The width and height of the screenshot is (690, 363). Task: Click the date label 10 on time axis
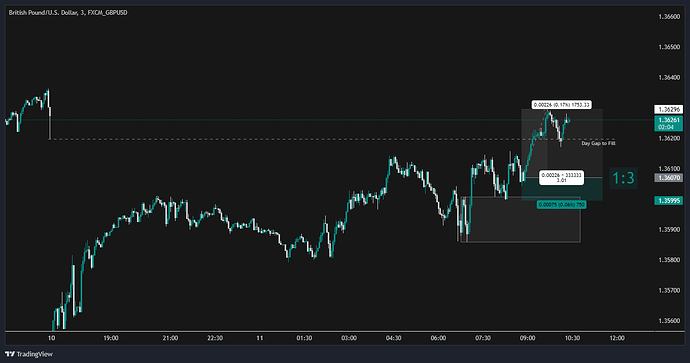pos(51,338)
